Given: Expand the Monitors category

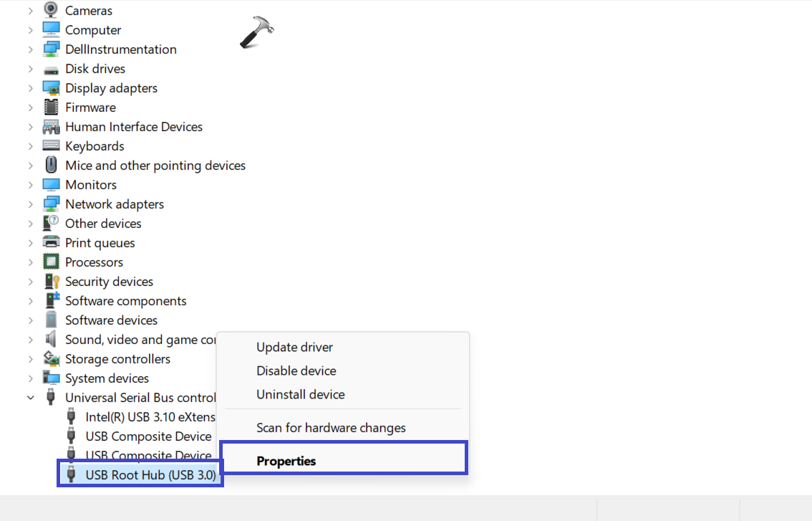Looking at the screenshot, I should click(31, 185).
